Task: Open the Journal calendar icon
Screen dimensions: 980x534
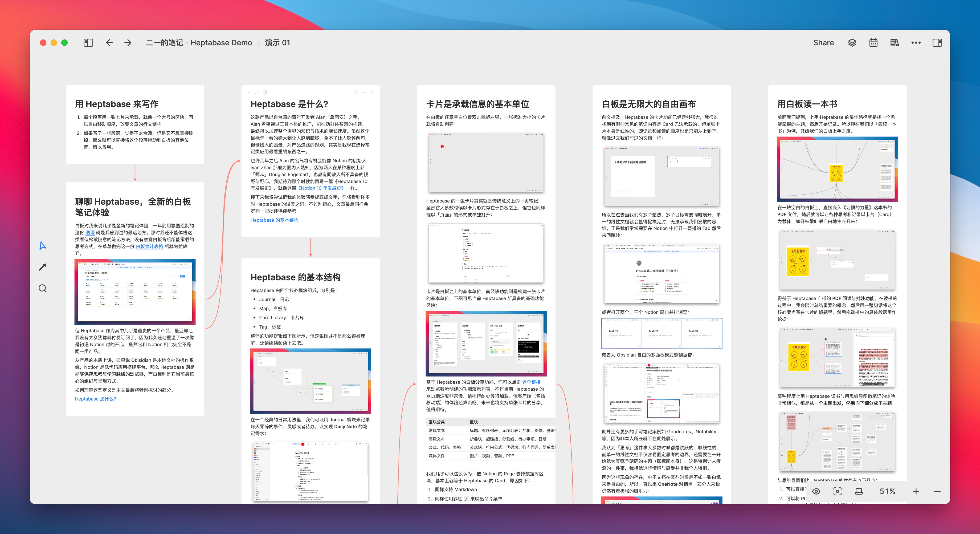Action: [873, 43]
